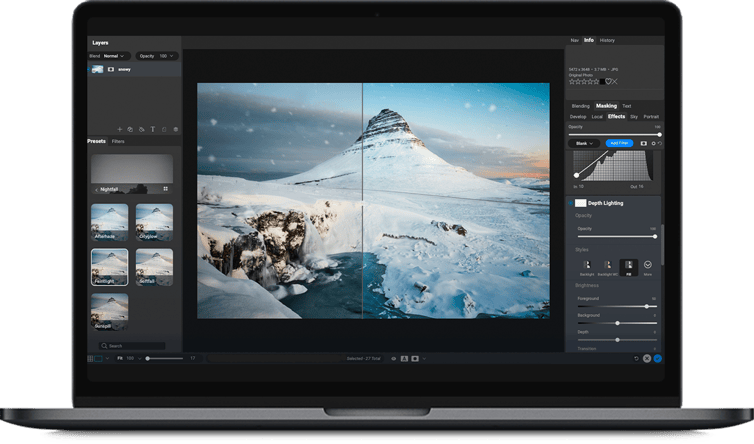Click the add layer plus icon

pyautogui.click(x=120, y=129)
